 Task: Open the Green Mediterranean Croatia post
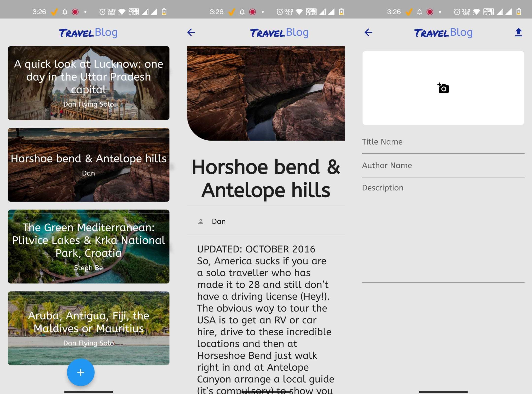(88, 247)
